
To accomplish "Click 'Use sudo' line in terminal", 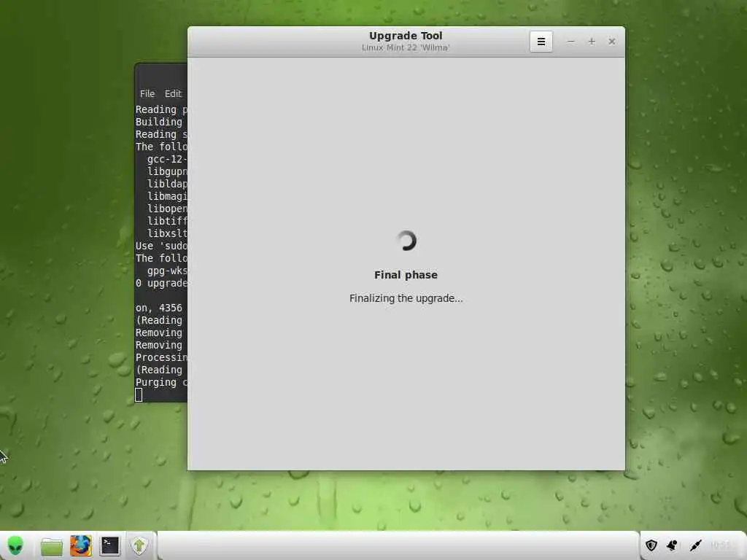I will 161,246.
